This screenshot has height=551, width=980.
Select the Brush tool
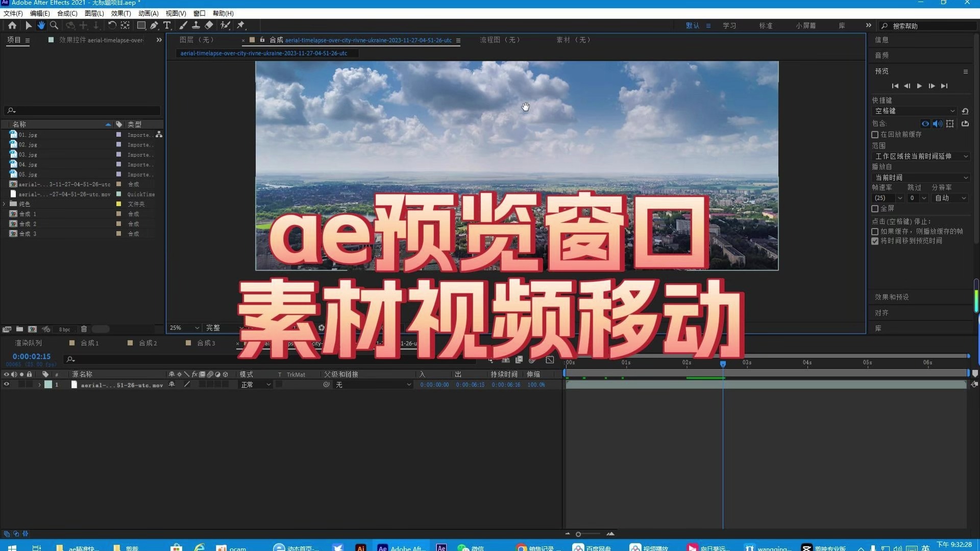tap(183, 26)
